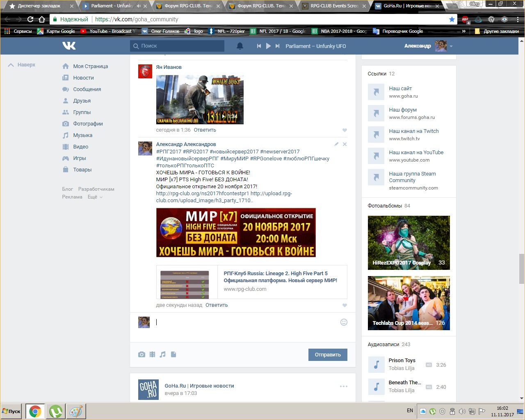Open the rpg-club.org ns2017hfcontestpr1 link
This screenshot has height=420, width=525.
(x=203, y=194)
